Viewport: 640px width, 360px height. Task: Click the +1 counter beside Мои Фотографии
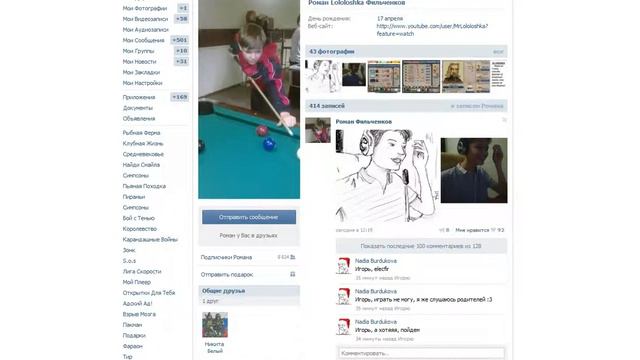[x=183, y=8]
